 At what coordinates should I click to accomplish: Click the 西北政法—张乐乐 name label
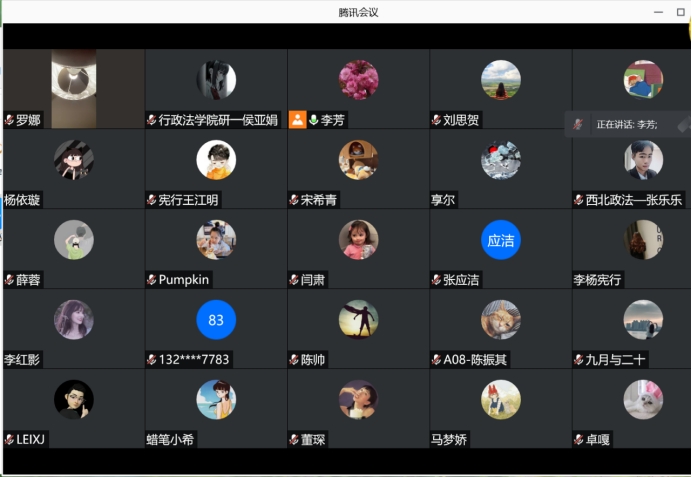pos(634,200)
